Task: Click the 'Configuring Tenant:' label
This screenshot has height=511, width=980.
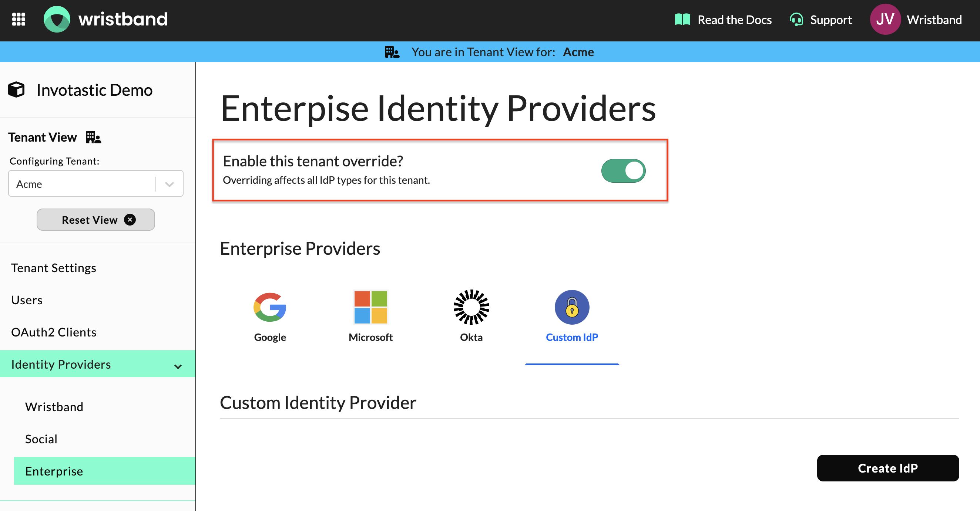Action: point(54,161)
